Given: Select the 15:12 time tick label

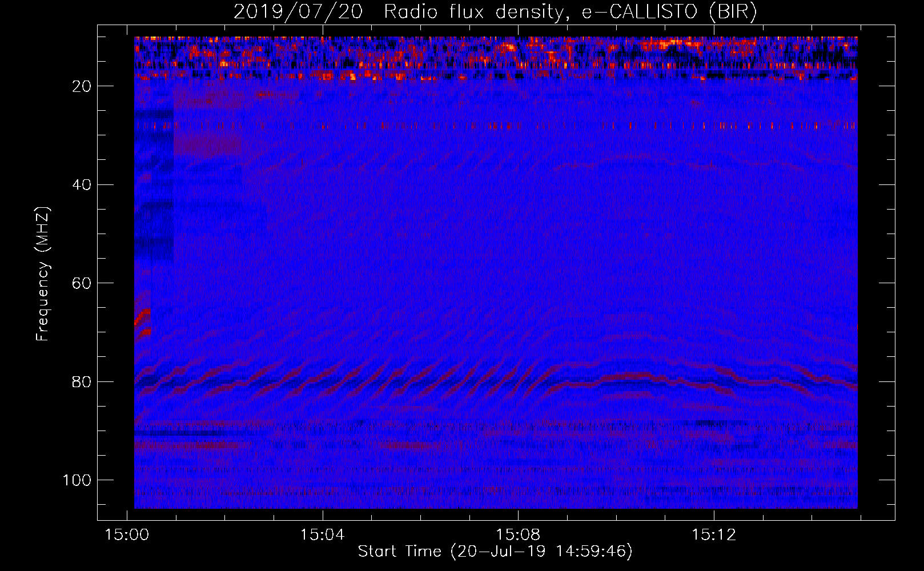Looking at the screenshot, I should [713, 535].
